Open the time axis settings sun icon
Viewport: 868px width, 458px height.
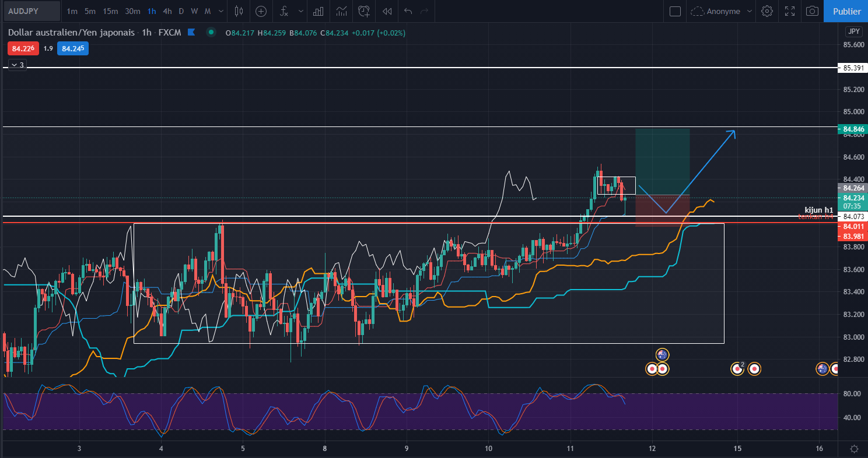pos(854,449)
